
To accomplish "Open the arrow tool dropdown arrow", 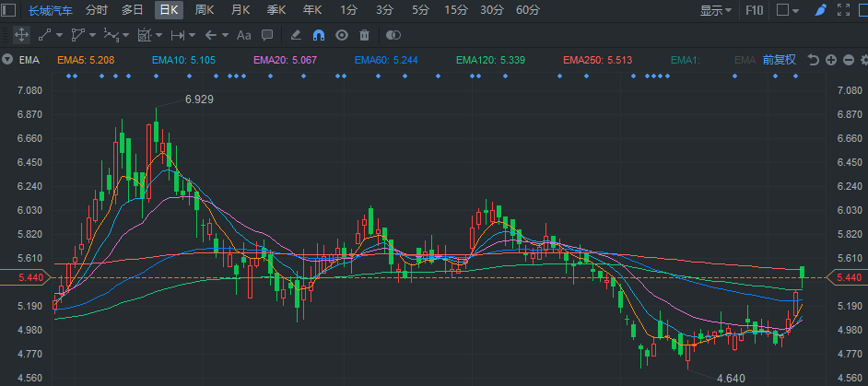I will (x=226, y=35).
